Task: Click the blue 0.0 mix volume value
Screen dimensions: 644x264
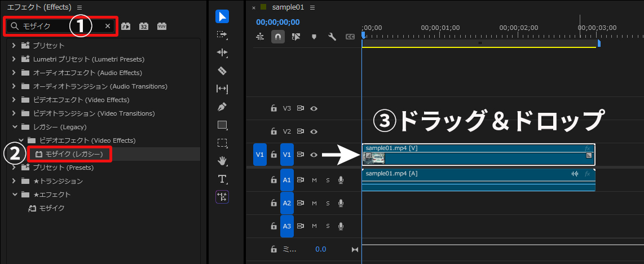Action: point(321,249)
